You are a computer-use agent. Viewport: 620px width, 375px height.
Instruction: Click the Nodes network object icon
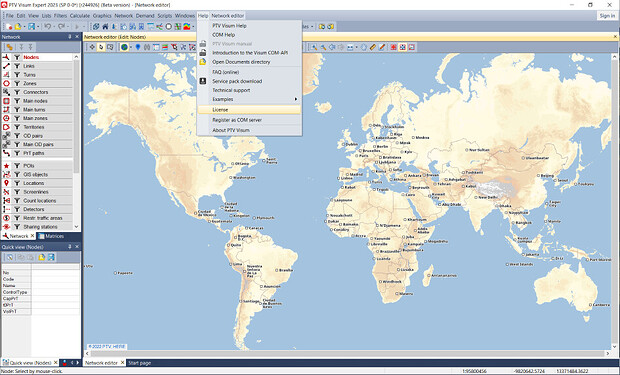pyautogui.click(x=6, y=57)
